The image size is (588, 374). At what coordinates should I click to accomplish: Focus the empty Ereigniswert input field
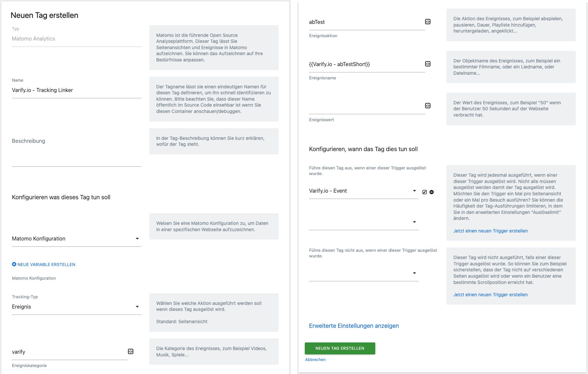pos(367,106)
